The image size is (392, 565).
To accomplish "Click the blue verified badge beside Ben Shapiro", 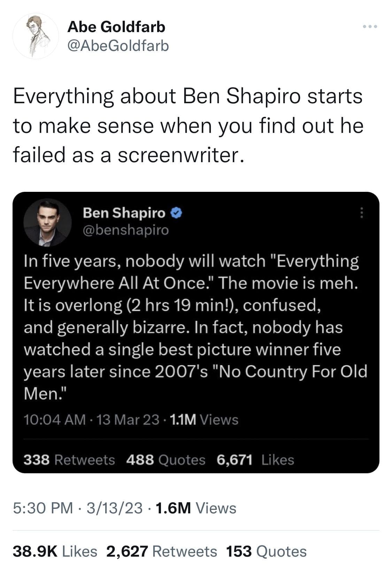I will [x=177, y=212].
